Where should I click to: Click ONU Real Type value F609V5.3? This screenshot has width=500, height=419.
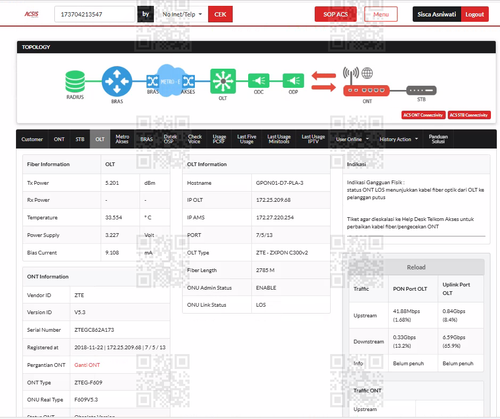(x=86, y=400)
